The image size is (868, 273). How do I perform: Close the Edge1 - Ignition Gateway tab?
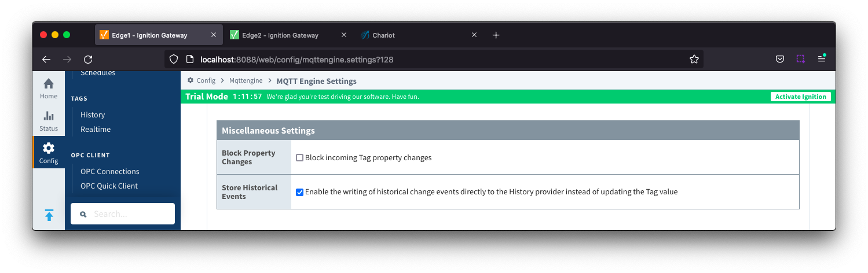(214, 35)
